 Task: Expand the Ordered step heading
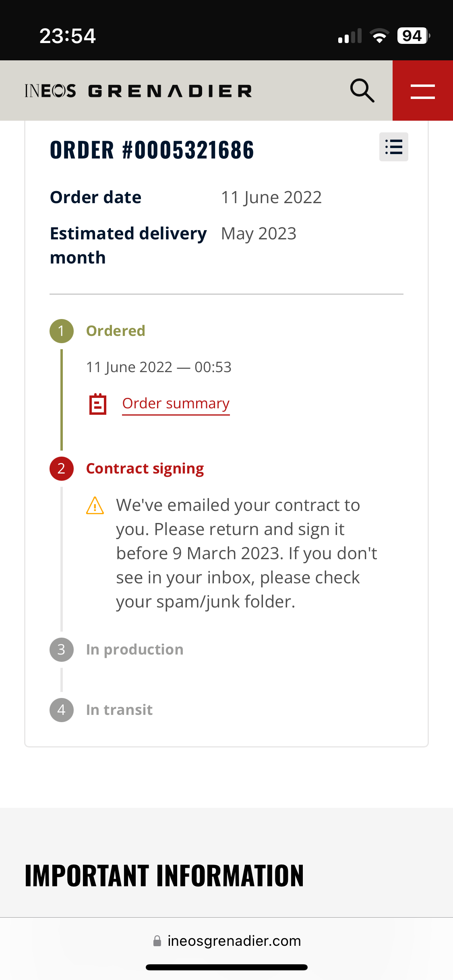116,331
